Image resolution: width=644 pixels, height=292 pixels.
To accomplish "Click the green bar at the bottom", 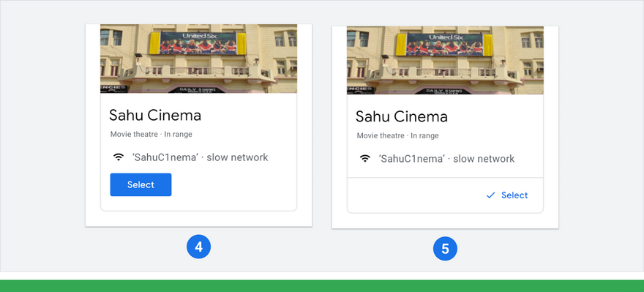I will (x=322, y=286).
